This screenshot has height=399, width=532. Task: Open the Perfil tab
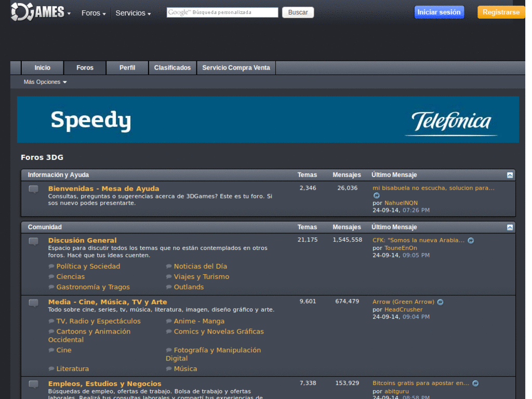pos(127,68)
